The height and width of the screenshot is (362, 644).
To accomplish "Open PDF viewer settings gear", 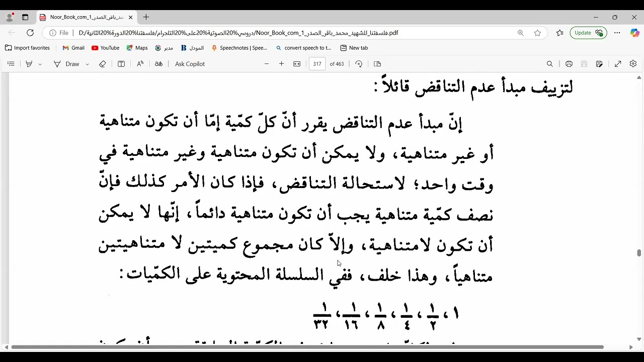I will [633, 64].
